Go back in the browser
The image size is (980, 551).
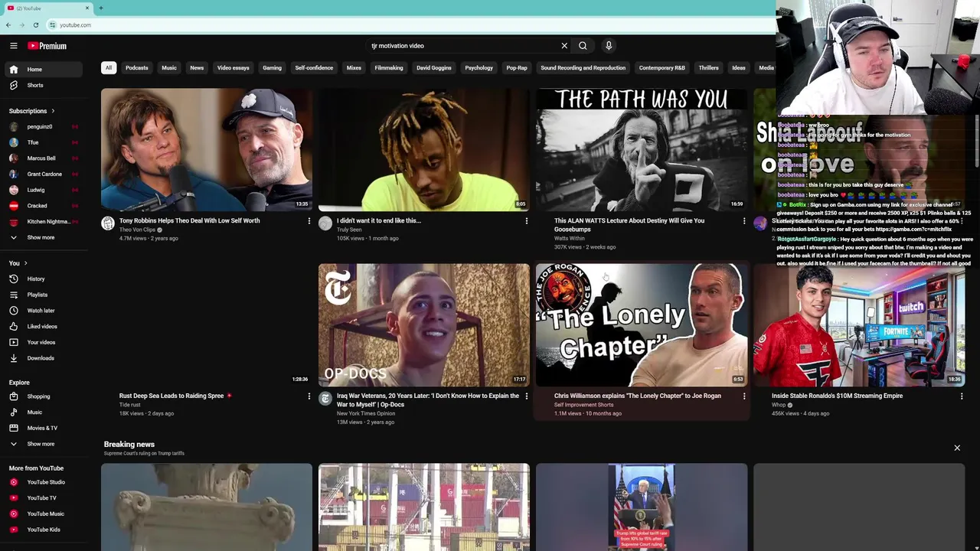(8, 25)
